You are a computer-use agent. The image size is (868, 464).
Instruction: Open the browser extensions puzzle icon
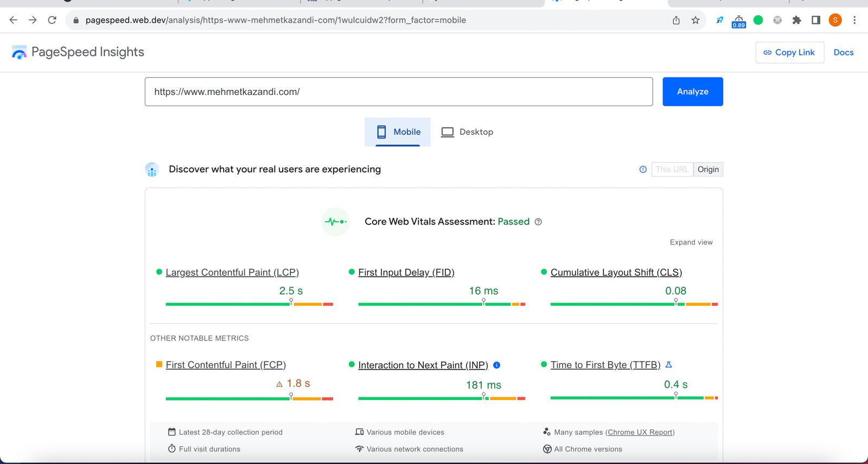coord(796,20)
